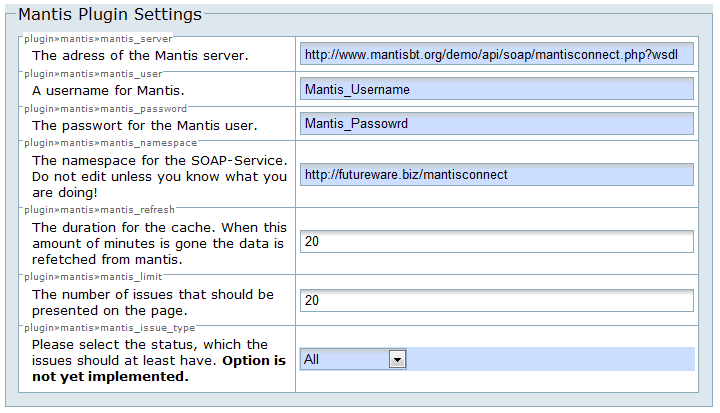Click the plugin»mantis»mantis_limit legend label
720x413 pixels.
93,276
